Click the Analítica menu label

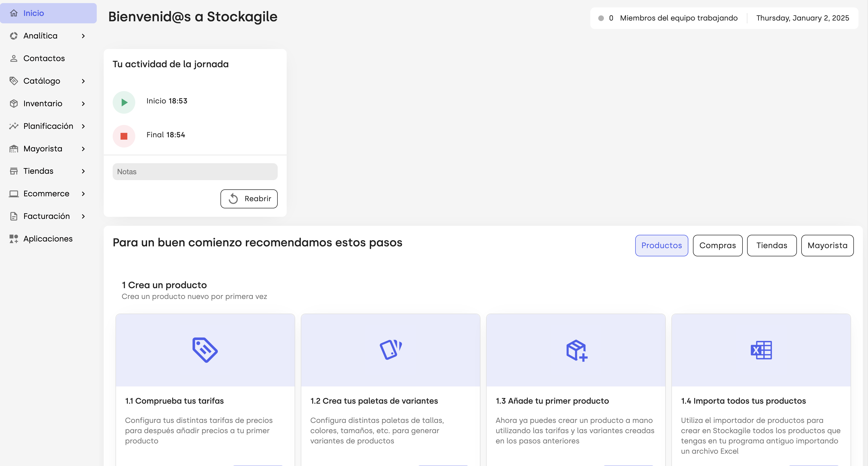(x=41, y=36)
